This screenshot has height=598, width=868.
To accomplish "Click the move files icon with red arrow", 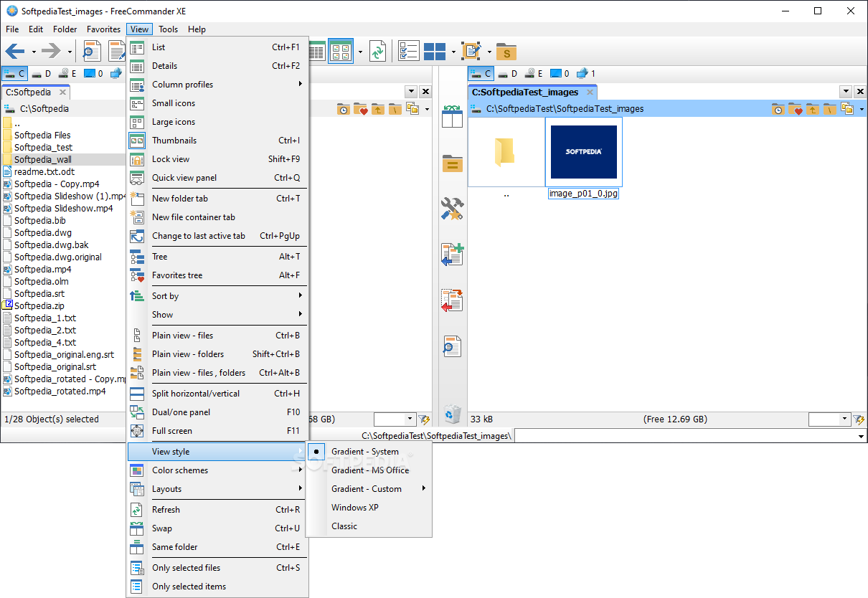I will (452, 301).
